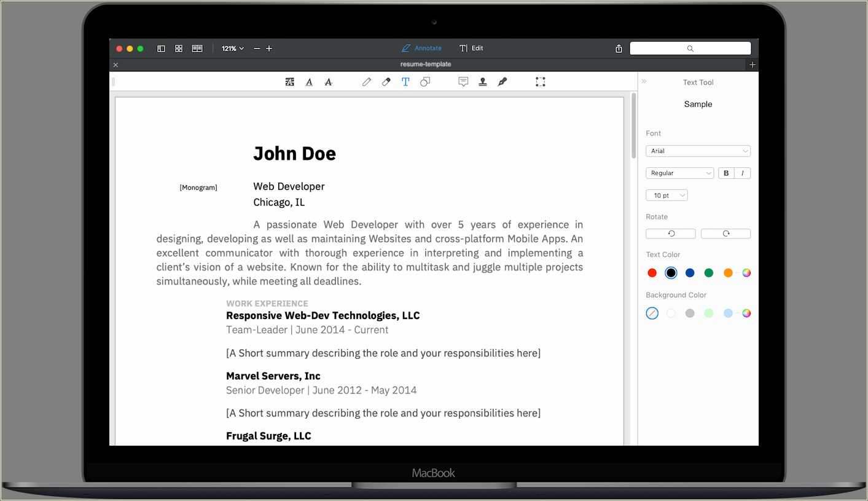
Task: Toggle italic text style button
Action: [743, 173]
